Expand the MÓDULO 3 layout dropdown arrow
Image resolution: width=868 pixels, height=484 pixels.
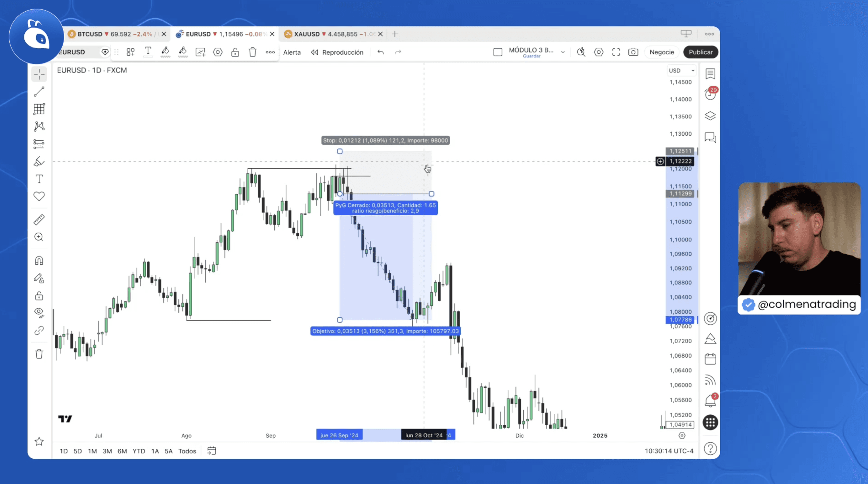(563, 52)
